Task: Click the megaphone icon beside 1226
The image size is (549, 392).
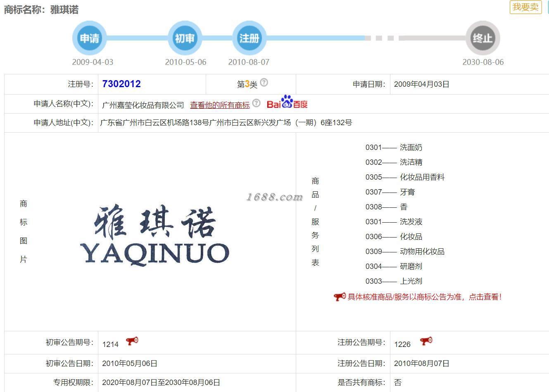Action: coord(426,341)
